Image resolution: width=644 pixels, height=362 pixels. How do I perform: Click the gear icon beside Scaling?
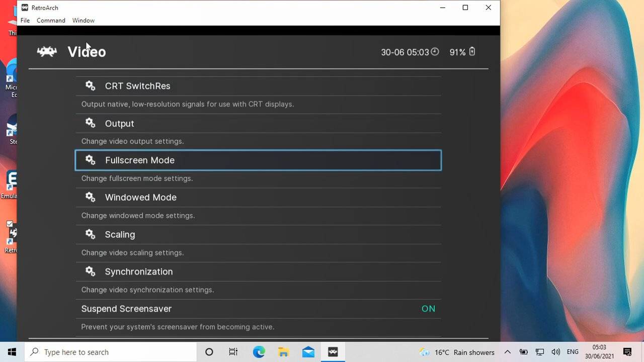[91, 234]
